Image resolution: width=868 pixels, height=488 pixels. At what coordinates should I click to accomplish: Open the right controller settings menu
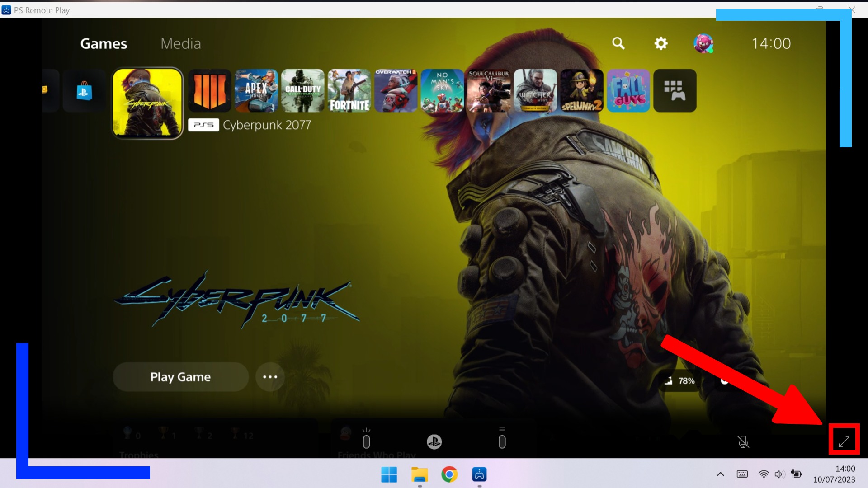(502, 441)
